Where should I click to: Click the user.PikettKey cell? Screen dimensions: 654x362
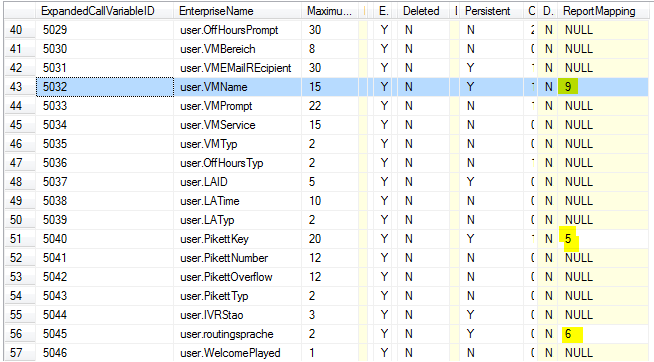click(237, 239)
